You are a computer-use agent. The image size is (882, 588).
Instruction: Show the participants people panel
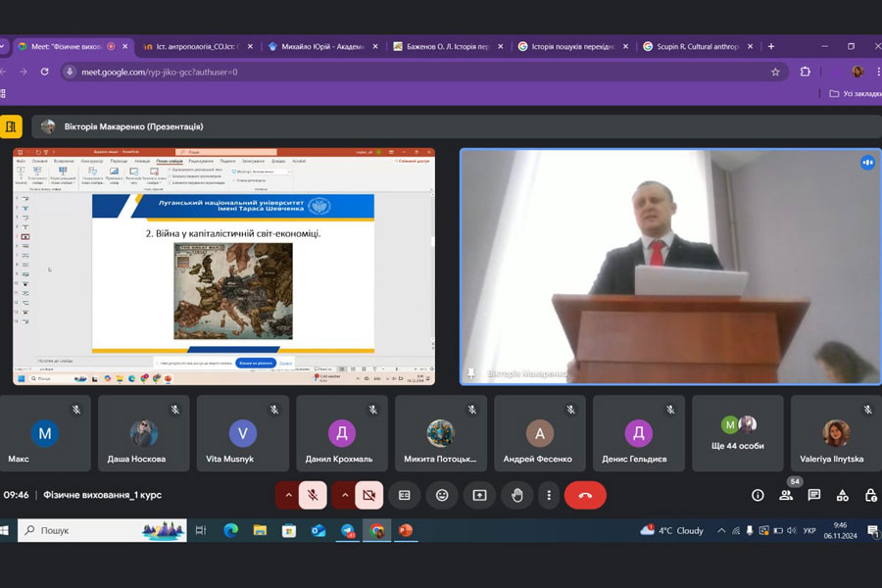click(786, 495)
